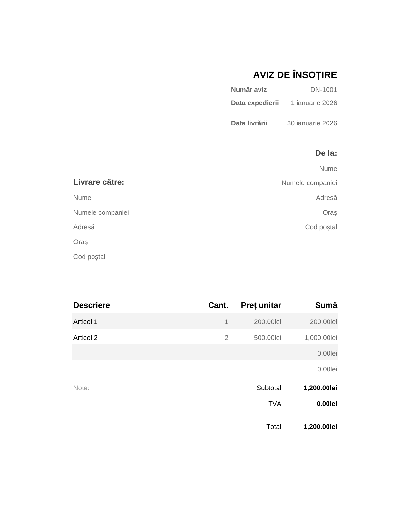Click the Cod poștal field under De la
The height and width of the screenshot is (532, 411).
tap(321, 227)
